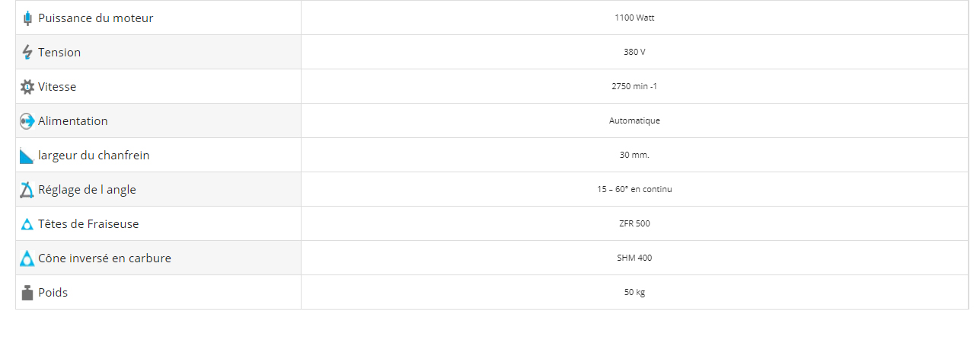Select the Puissance du moteur label
Screen dimensions: 980x353
click(x=95, y=18)
